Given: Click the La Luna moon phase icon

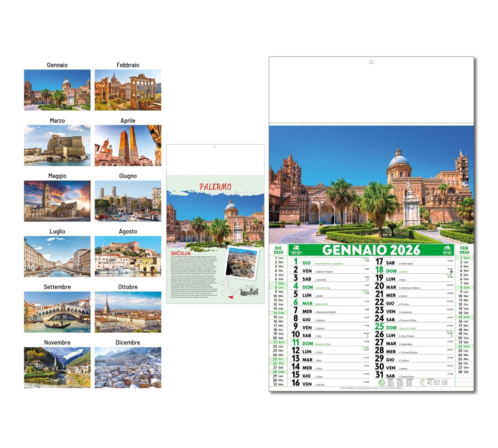Looking at the screenshot, I should click(423, 383).
